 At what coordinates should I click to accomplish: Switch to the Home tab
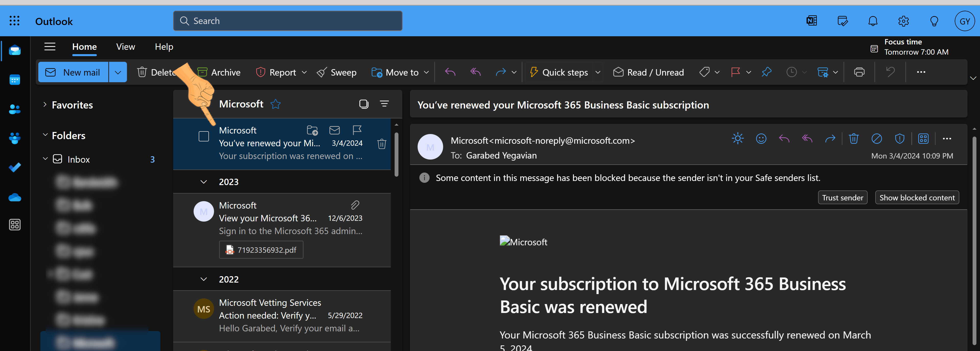[85, 47]
